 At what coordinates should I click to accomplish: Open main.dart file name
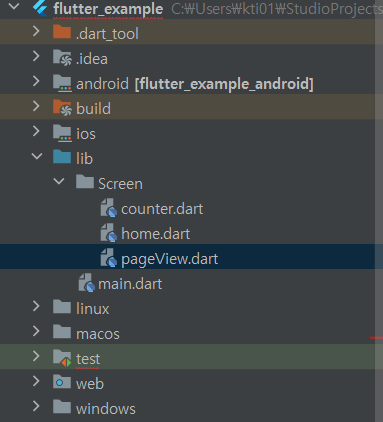click(x=130, y=284)
